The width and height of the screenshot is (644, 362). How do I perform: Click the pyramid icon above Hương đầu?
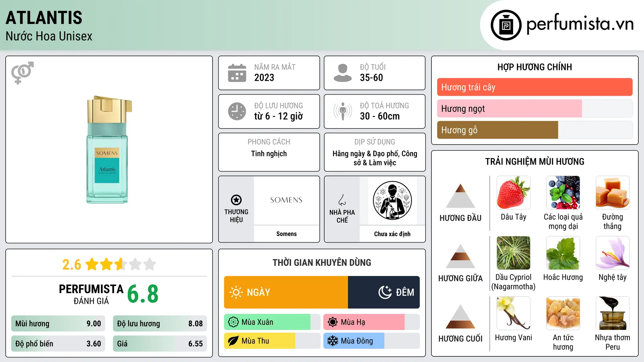pos(460,196)
